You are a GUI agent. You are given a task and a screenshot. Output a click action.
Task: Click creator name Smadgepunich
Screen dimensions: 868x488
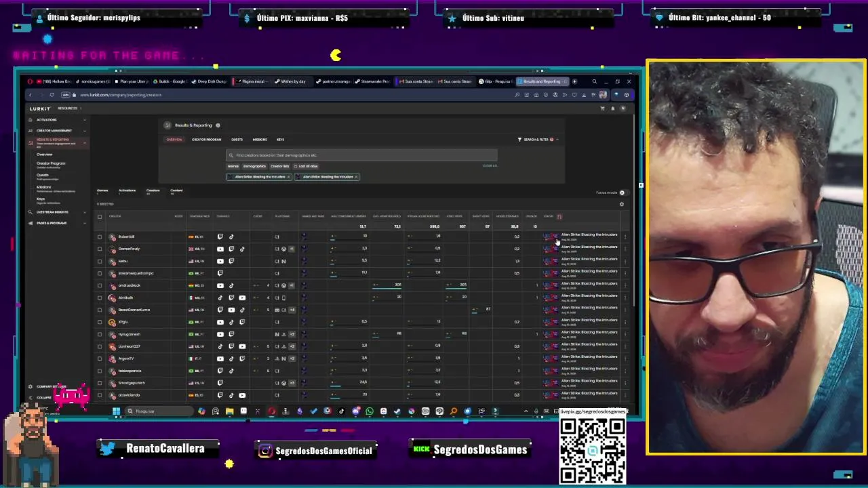(132, 383)
